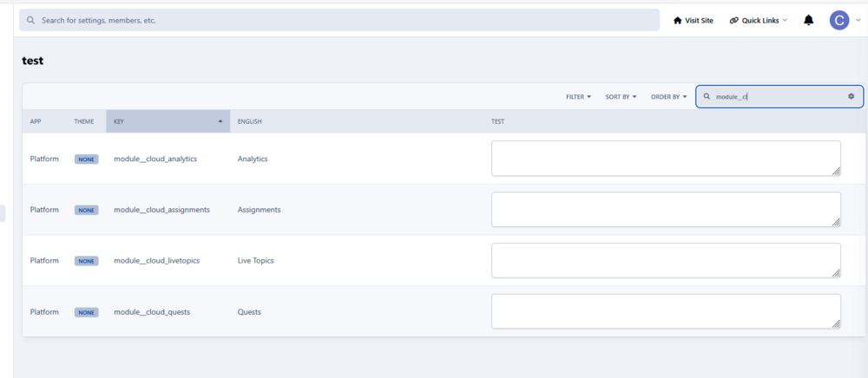The height and width of the screenshot is (378, 868).
Task: Click NONE badge in module__cloud_assignments row
Action: pyautogui.click(x=86, y=210)
